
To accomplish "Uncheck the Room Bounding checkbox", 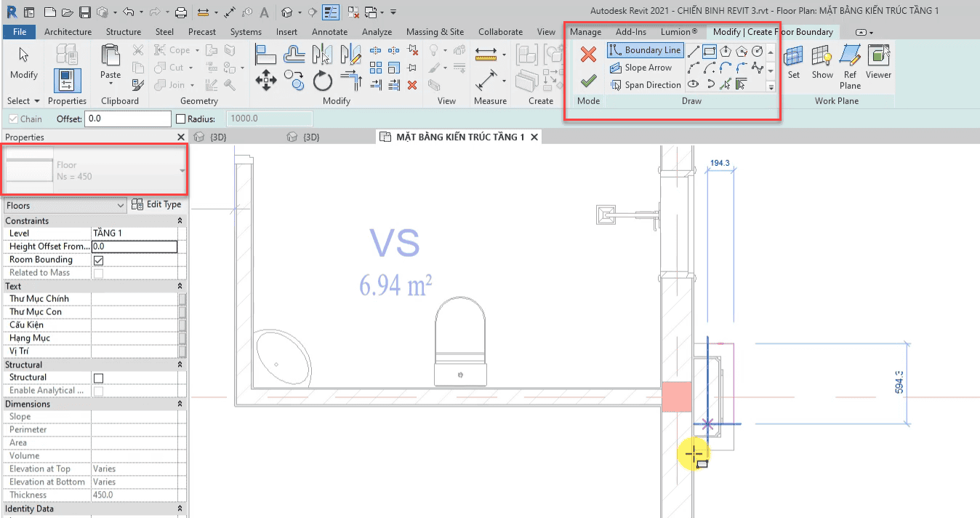I will (99, 260).
